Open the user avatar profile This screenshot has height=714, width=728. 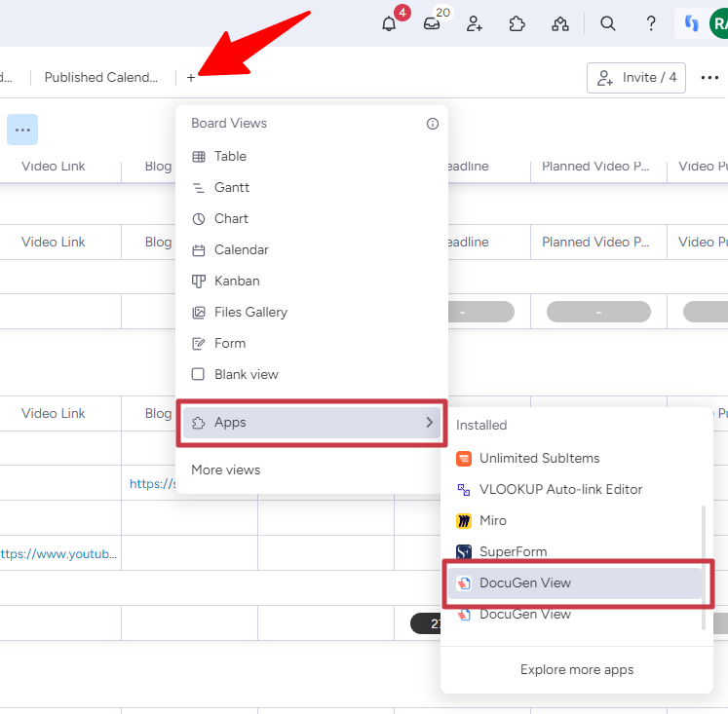[x=718, y=23]
